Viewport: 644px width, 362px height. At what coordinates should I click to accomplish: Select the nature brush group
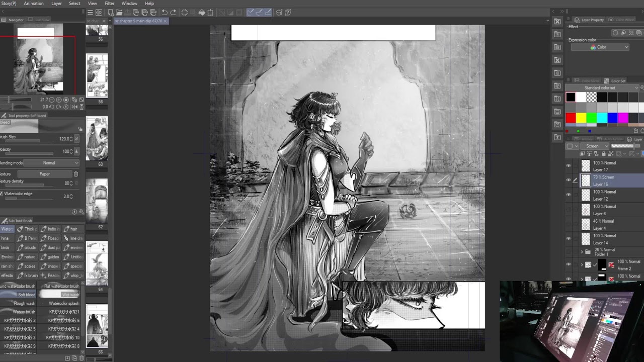pyautogui.click(x=27, y=257)
